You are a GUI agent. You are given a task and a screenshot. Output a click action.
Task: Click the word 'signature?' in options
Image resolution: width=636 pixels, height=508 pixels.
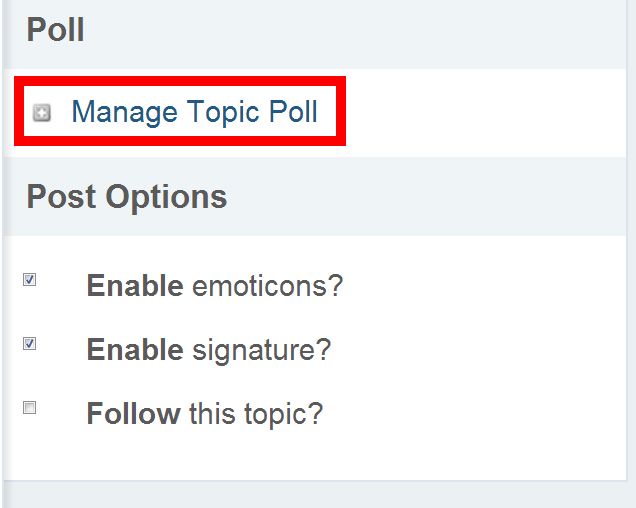pos(261,351)
